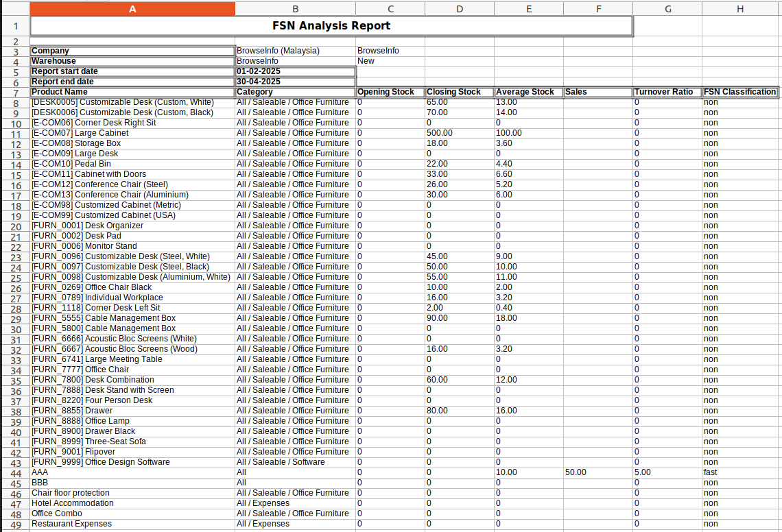782x532 pixels.
Task: Select the FSN Classification header cell
Action: (x=739, y=92)
